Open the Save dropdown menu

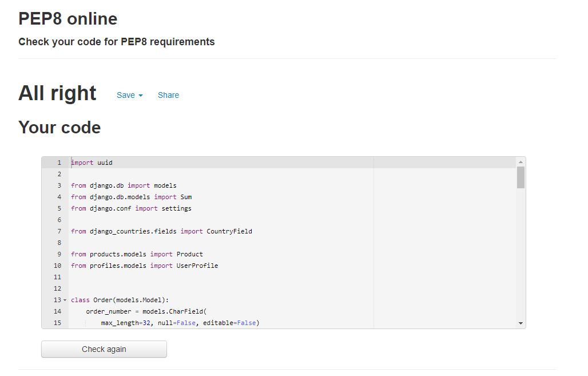(x=126, y=95)
